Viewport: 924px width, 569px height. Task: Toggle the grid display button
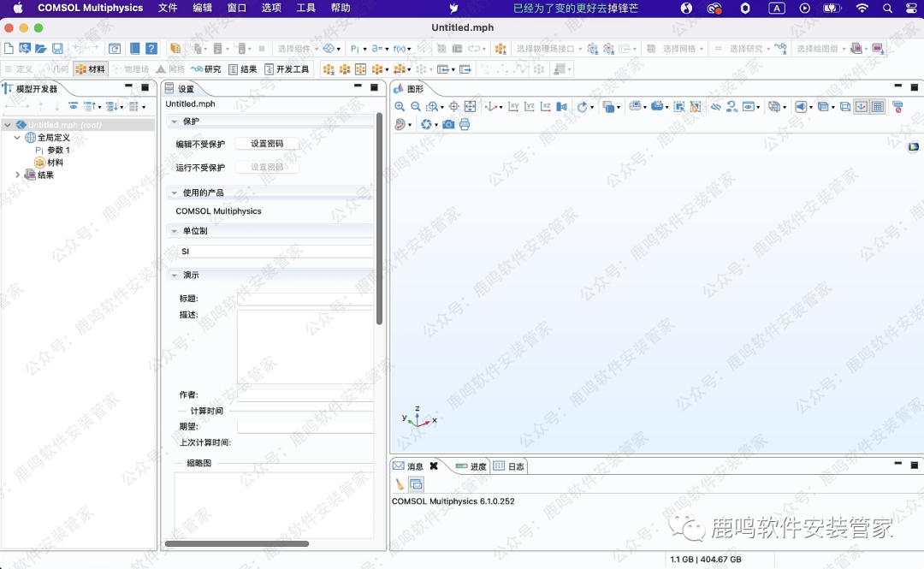click(877, 107)
